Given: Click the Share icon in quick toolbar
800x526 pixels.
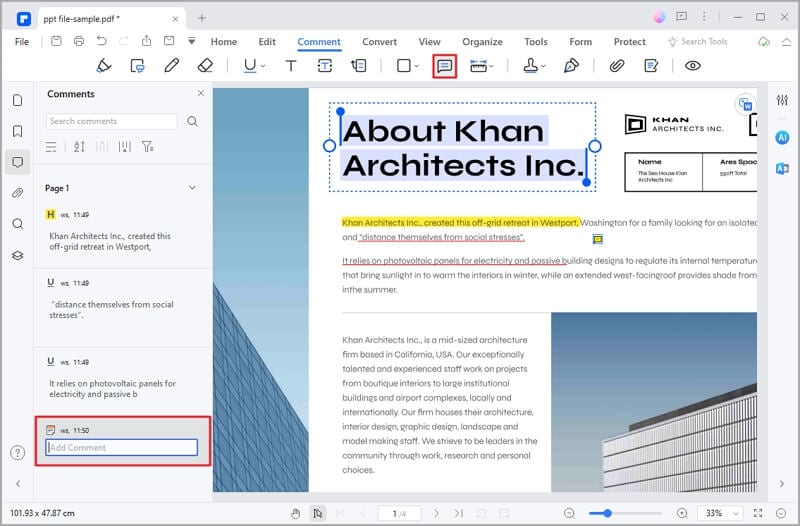Looking at the screenshot, I should click(x=146, y=41).
